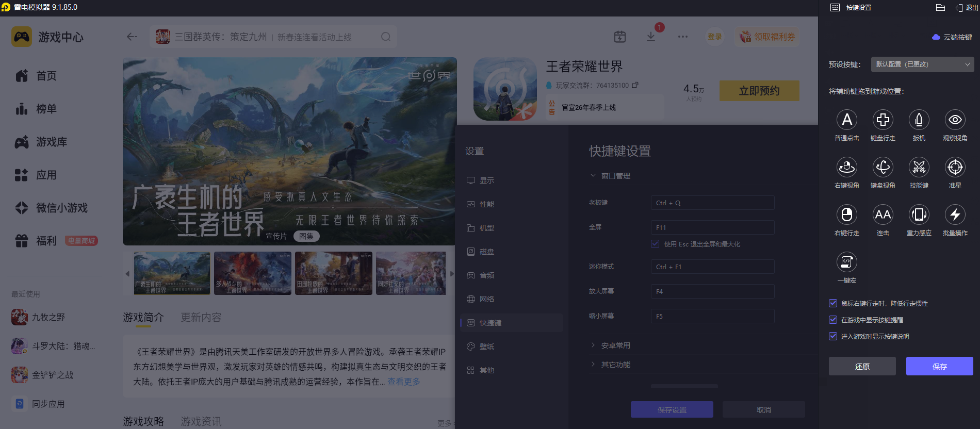Select the 连击 AA combo icon
Image resolution: width=980 pixels, height=429 pixels.
pos(883,214)
